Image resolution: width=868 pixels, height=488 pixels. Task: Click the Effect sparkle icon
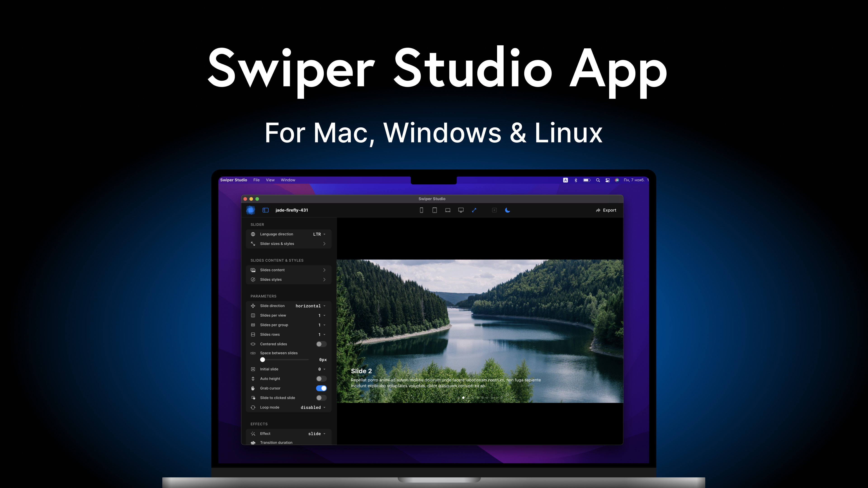click(253, 434)
